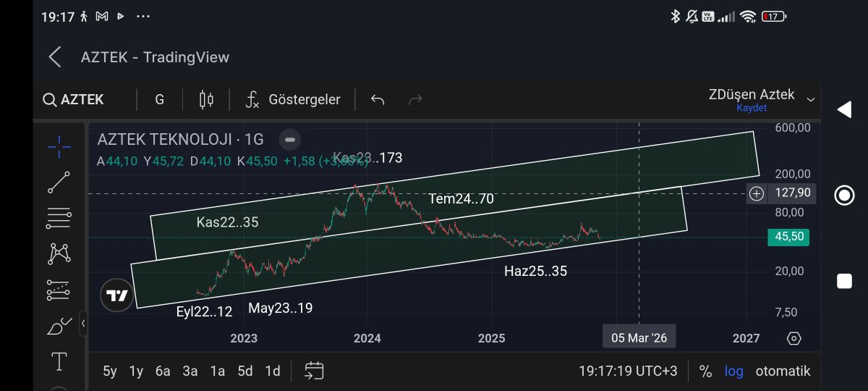Click the 2024 label on the time axis
Screen dimensions: 868x391
pos(367,338)
